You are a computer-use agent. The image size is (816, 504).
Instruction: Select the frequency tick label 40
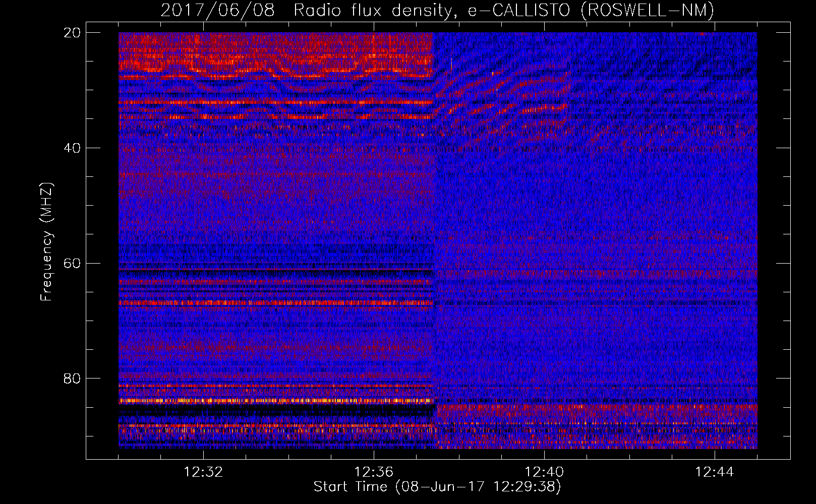tap(72, 148)
